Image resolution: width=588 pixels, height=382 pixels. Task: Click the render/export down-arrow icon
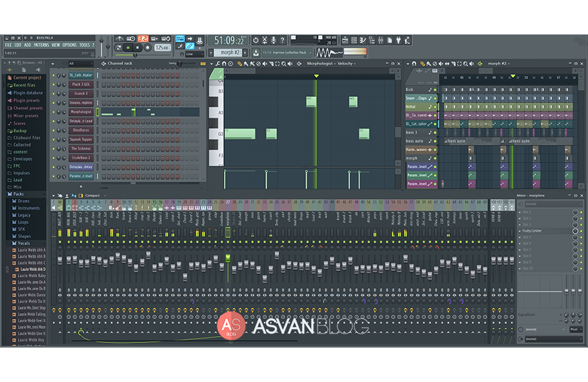tap(256, 53)
